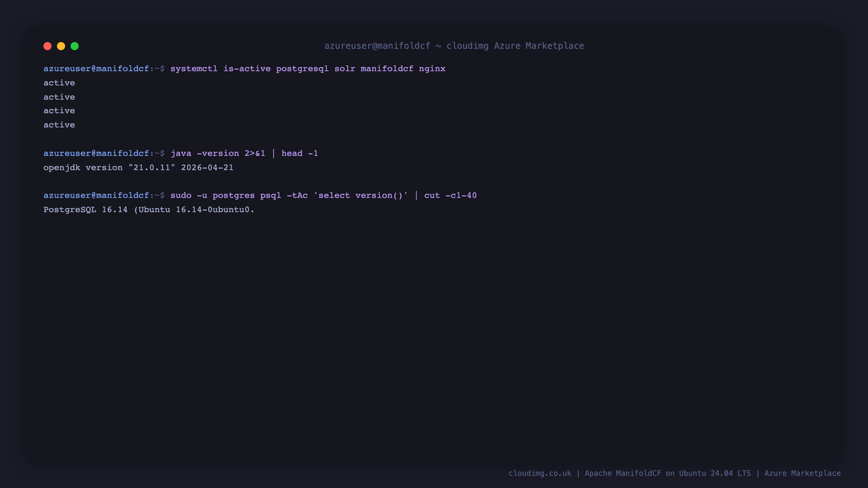Screen dimensions: 868x488
Task: Click the 'sudo -u postgres psql' command line
Action: click(323, 195)
